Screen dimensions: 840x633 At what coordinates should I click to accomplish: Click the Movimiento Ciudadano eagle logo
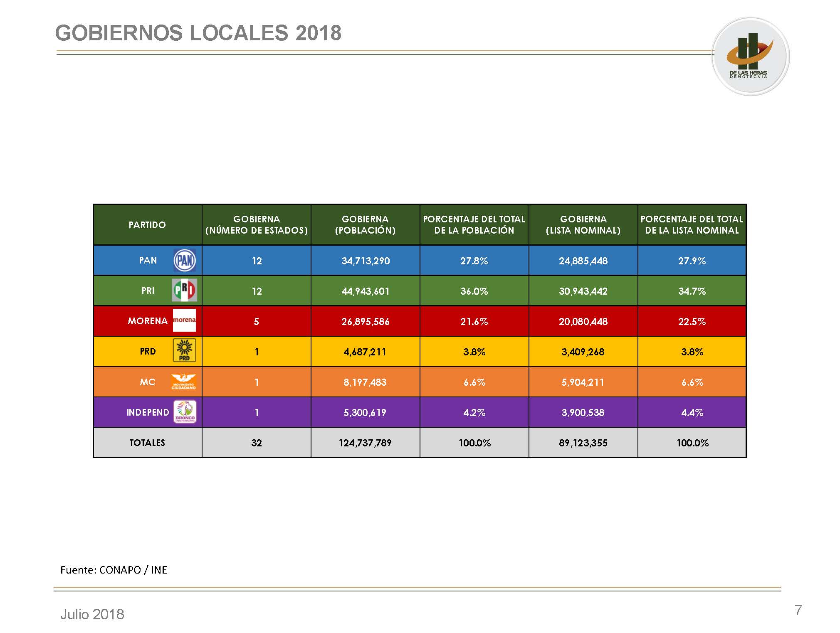183,381
